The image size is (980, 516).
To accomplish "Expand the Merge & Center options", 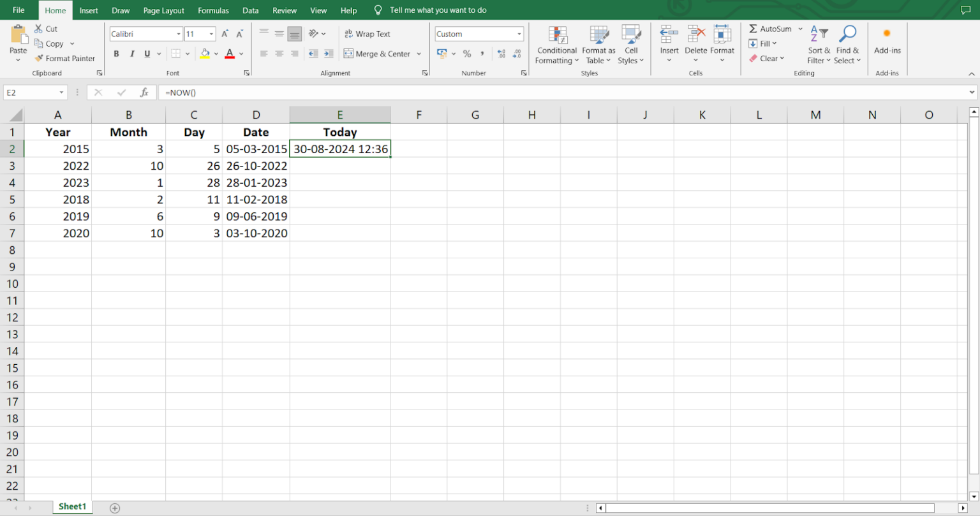I will [x=420, y=54].
